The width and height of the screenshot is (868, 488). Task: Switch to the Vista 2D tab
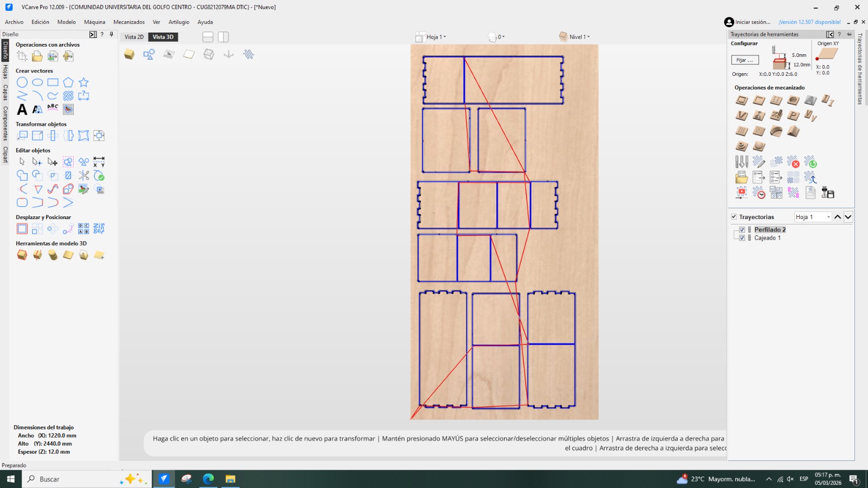pyautogui.click(x=133, y=37)
